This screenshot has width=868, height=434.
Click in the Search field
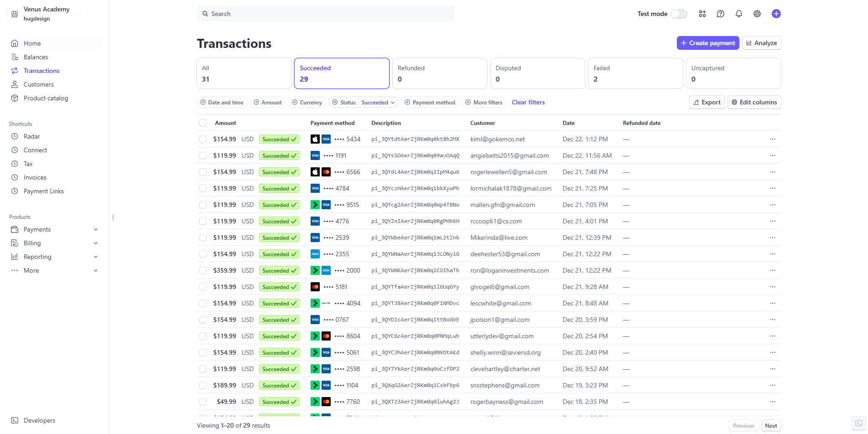[326, 14]
